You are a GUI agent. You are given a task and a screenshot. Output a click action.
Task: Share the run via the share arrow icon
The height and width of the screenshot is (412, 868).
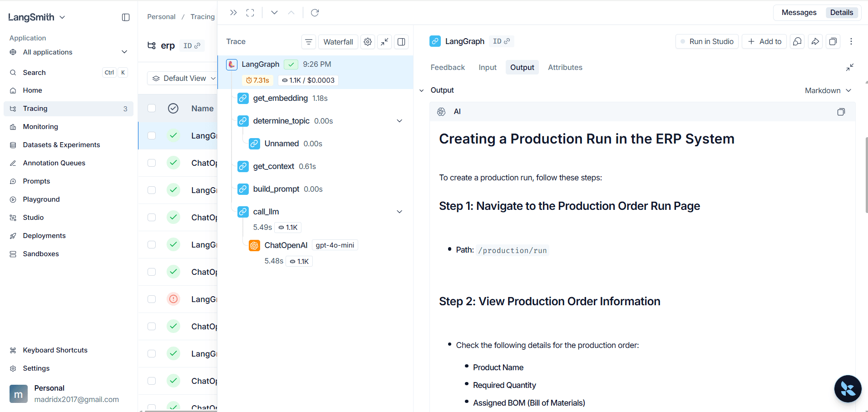[x=815, y=41]
